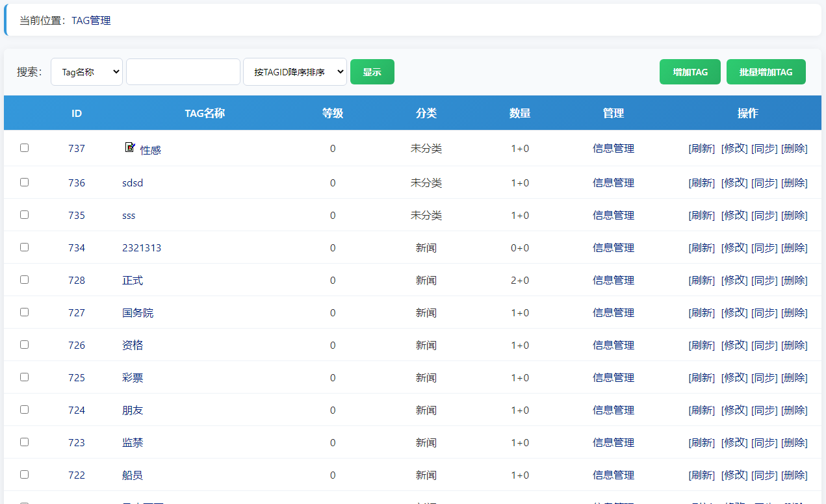Viewport: 826px width, 504px height.
Task: Tick the checkbox next to tag sdsd
Action: (x=24, y=182)
